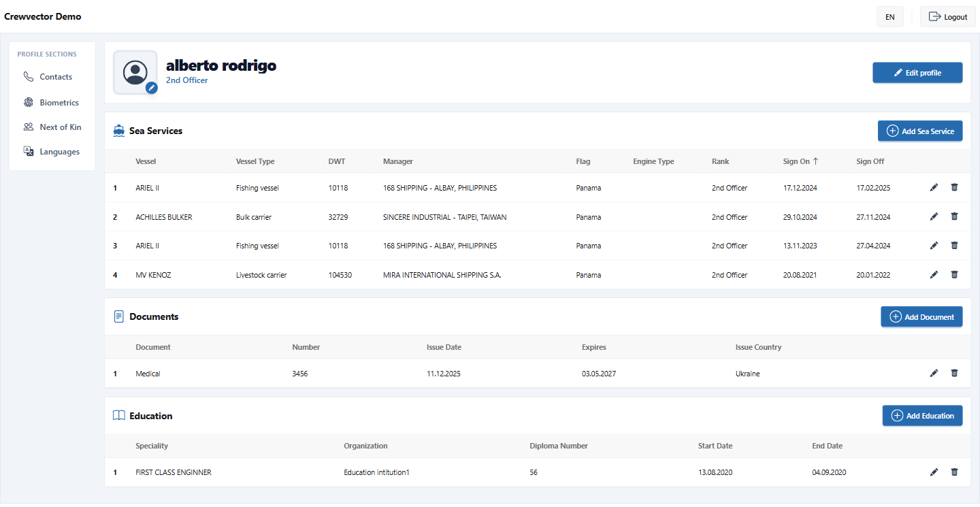Click the Manager column header
The image size is (980, 507).
tap(398, 161)
